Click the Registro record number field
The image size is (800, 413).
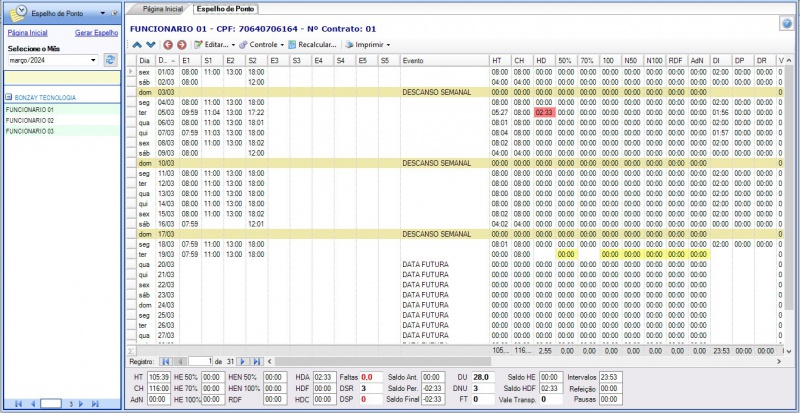pos(200,360)
